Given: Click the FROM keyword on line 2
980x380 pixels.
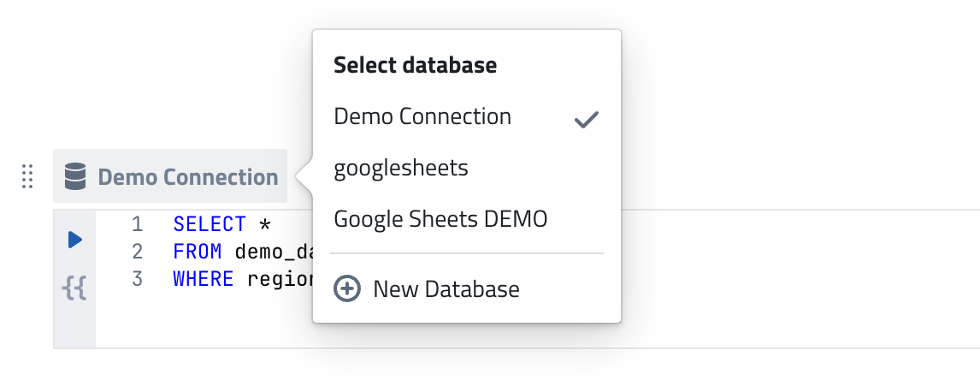Looking at the screenshot, I should point(198,252).
